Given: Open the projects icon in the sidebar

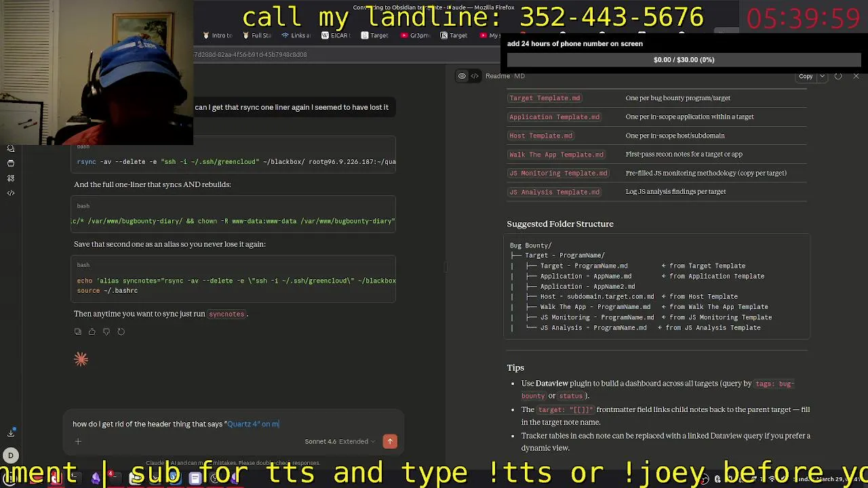Looking at the screenshot, I should pos(11,163).
